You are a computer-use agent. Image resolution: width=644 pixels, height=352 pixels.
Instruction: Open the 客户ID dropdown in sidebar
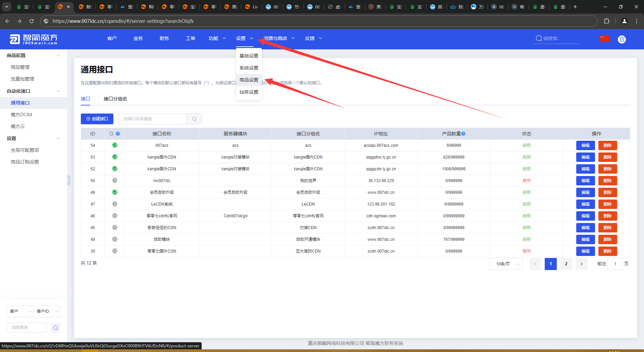tap(47, 311)
